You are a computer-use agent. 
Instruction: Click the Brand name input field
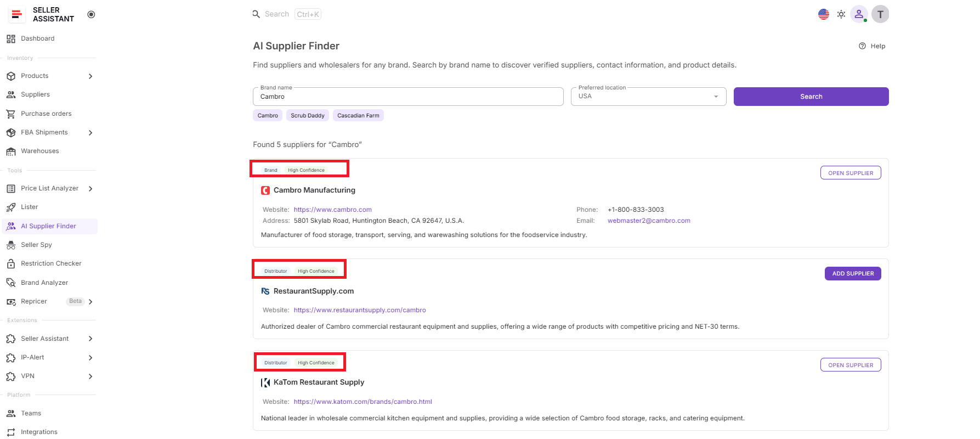click(408, 97)
